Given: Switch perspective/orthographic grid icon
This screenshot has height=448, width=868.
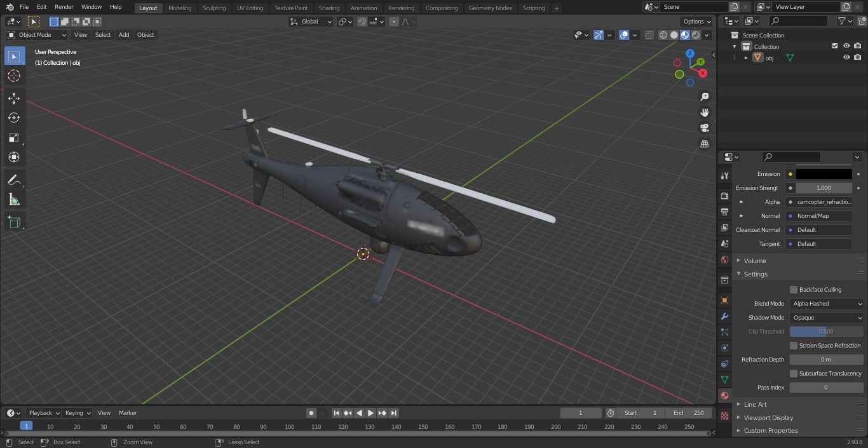Looking at the screenshot, I should tap(705, 144).
